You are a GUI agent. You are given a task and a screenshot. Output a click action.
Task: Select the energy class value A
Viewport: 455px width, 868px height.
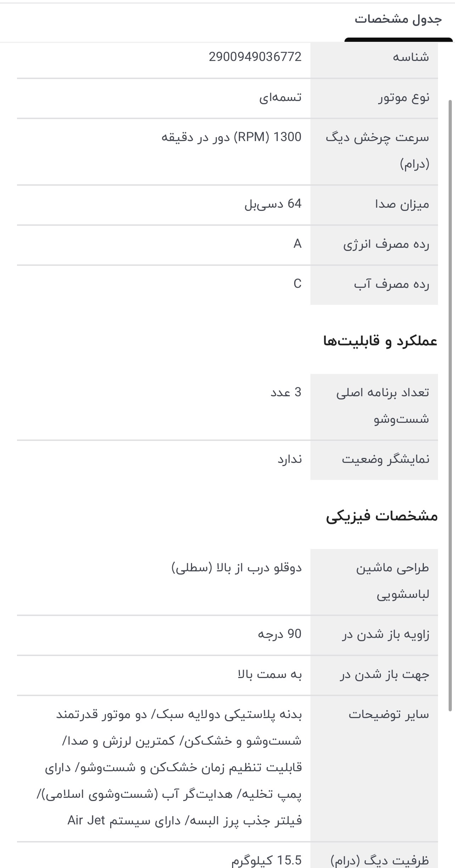coord(297,244)
